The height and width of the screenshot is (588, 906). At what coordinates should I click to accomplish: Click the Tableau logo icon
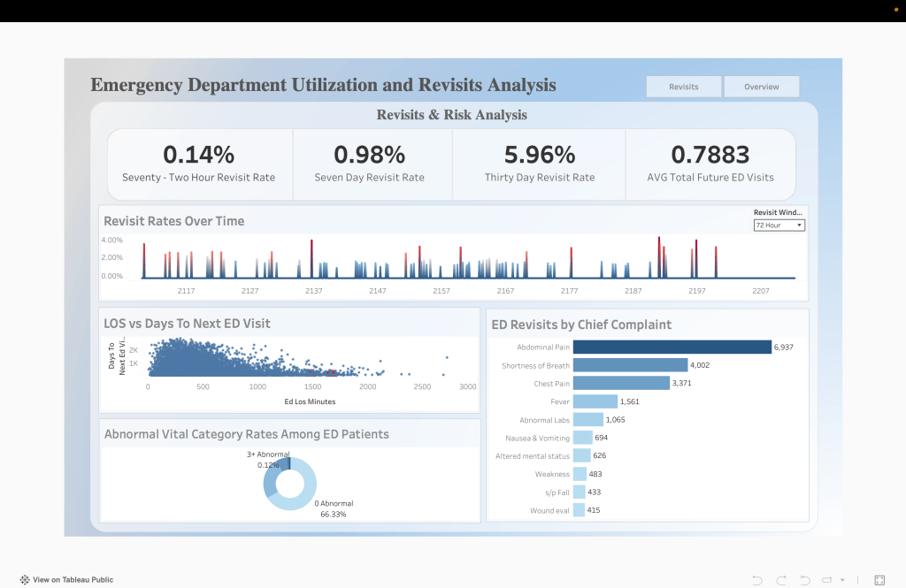pyautogui.click(x=24, y=580)
